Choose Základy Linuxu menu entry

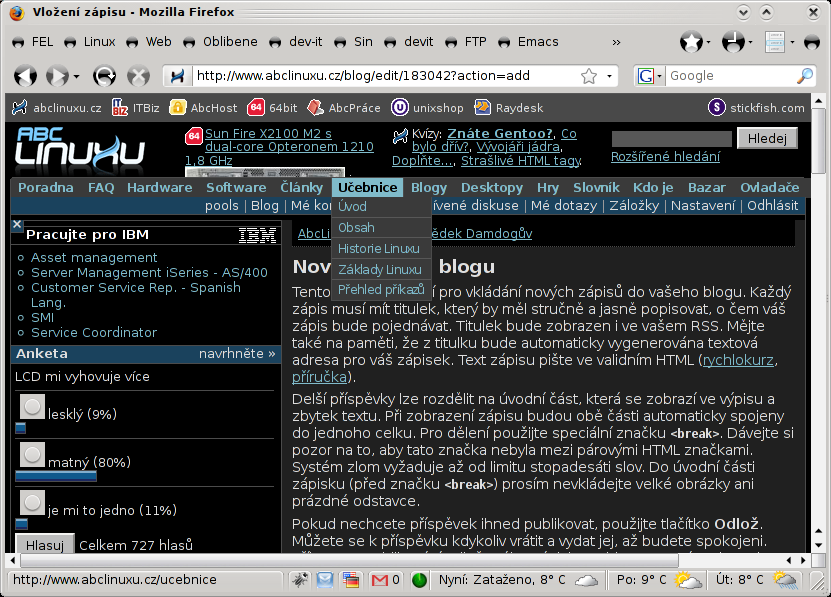tap(382, 269)
